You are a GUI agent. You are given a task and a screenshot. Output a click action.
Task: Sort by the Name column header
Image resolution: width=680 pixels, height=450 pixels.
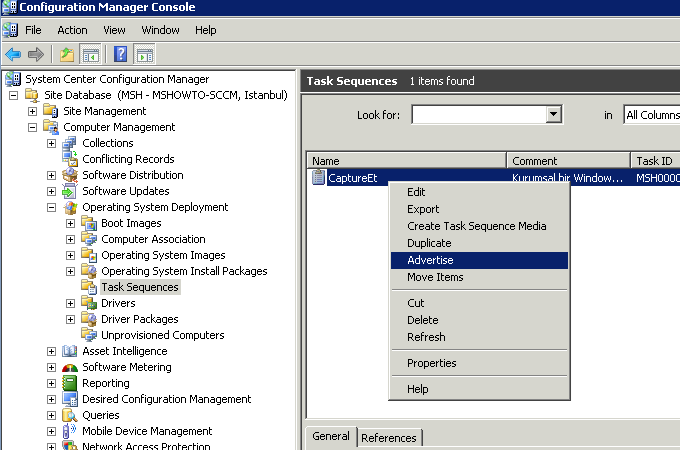406,161
